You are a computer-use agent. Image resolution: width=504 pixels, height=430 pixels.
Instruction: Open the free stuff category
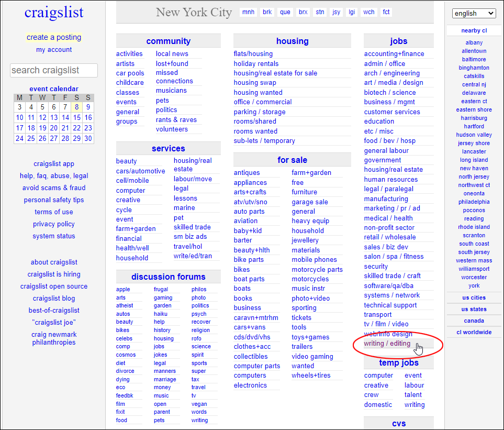(298, 182)
